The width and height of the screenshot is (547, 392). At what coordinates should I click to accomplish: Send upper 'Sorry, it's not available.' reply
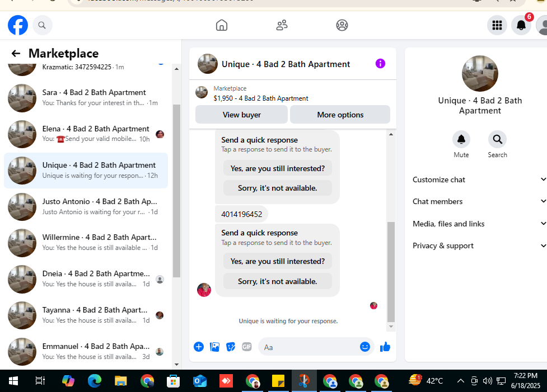coord(277,188)
